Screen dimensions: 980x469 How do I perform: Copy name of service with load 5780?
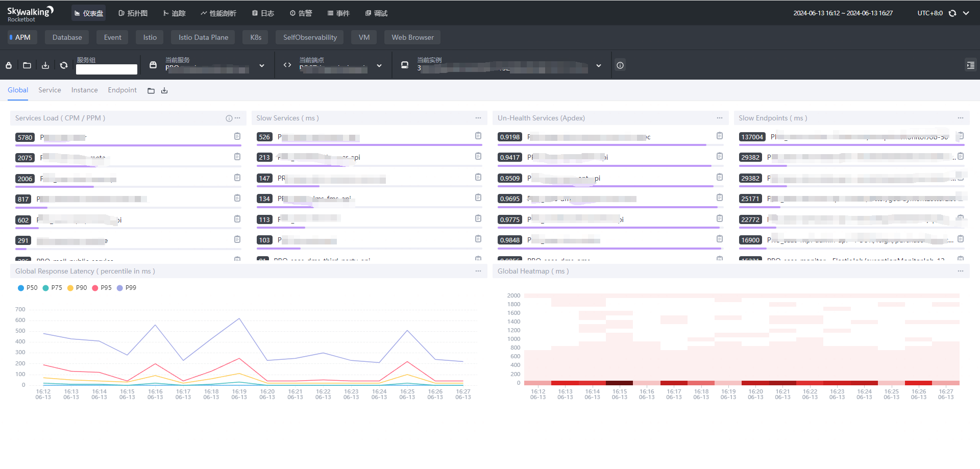[x=237, y=136]
